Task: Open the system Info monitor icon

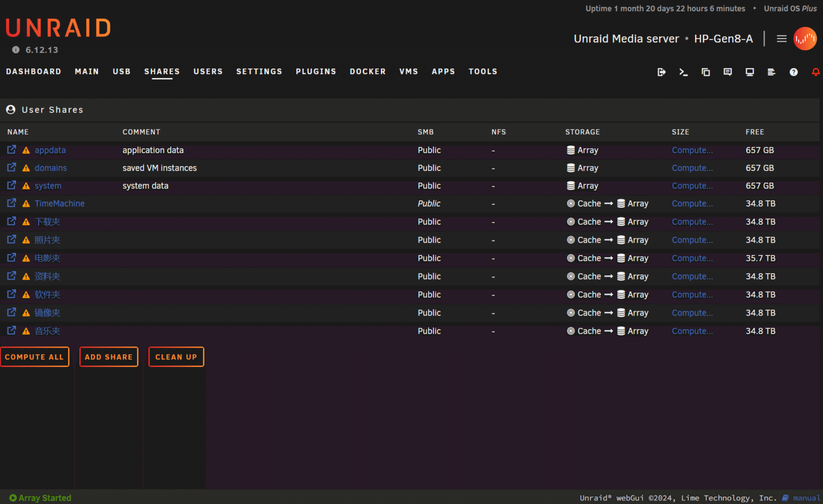Action: pos(750,72)
